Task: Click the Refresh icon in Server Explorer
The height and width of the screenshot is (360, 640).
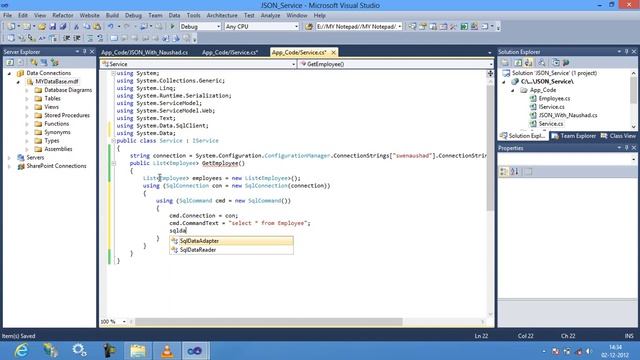Action: (10, 62)
